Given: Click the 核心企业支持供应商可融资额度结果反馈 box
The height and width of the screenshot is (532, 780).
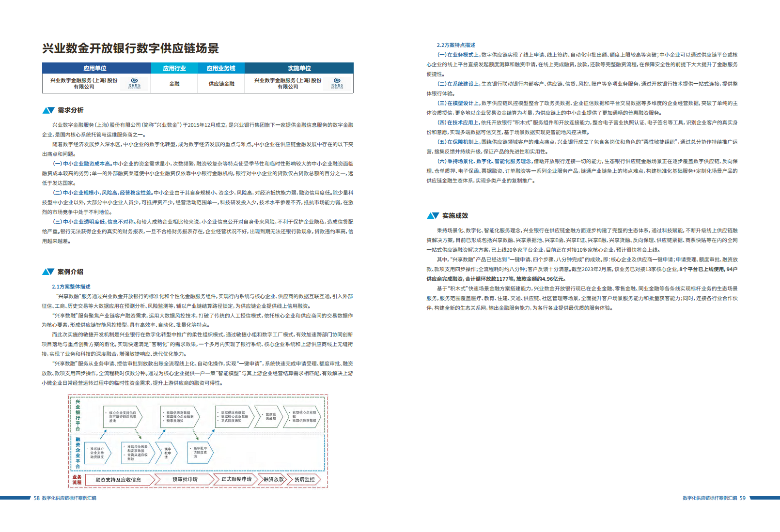Looking at the screenshot, I should pyautogui.click(x=123, y=417).
